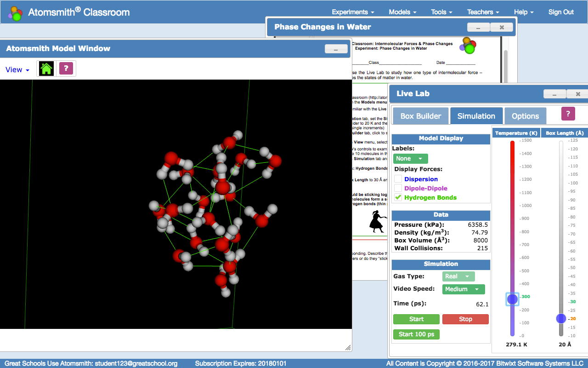
Task: Open the Labels None dropdown
Action: pos(410,159)
